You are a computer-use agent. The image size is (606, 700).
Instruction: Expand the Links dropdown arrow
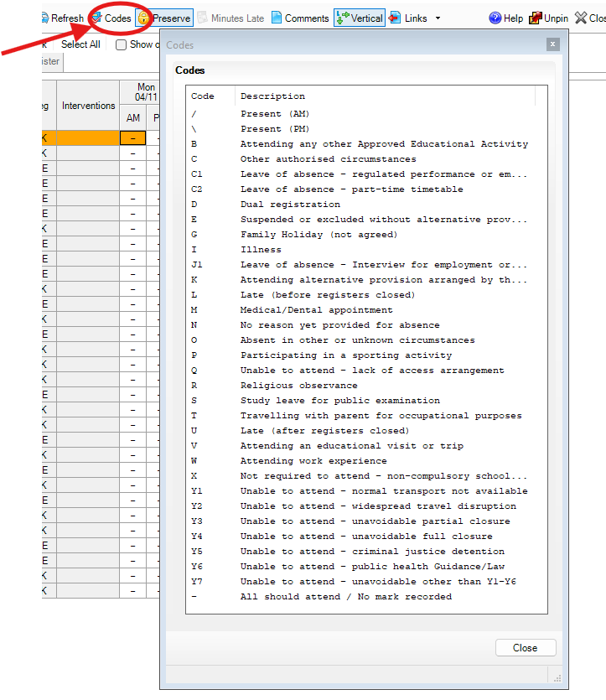coord(438,18)
